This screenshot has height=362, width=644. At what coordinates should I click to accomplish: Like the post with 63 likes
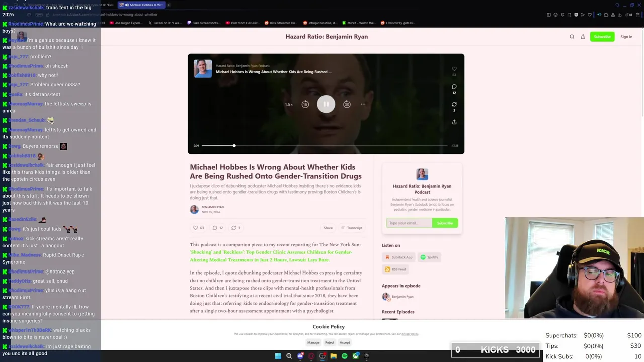[199, 228]
